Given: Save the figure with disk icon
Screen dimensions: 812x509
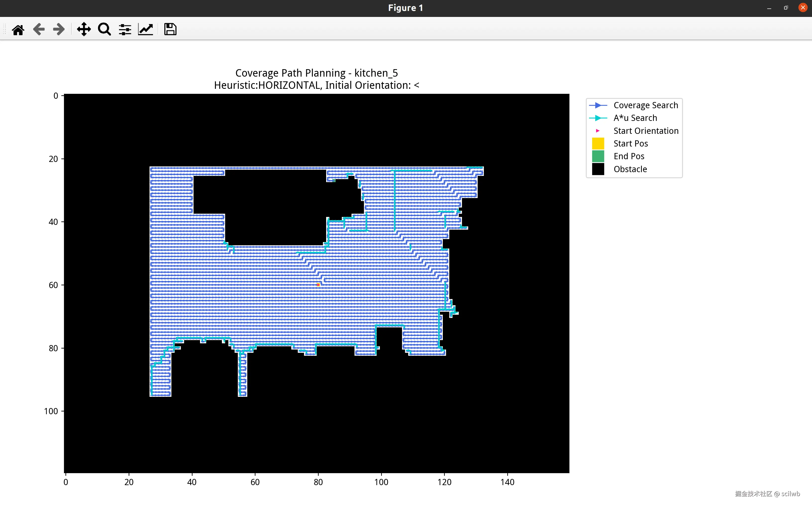Looking at the screenshot, I should click(170, 29).
